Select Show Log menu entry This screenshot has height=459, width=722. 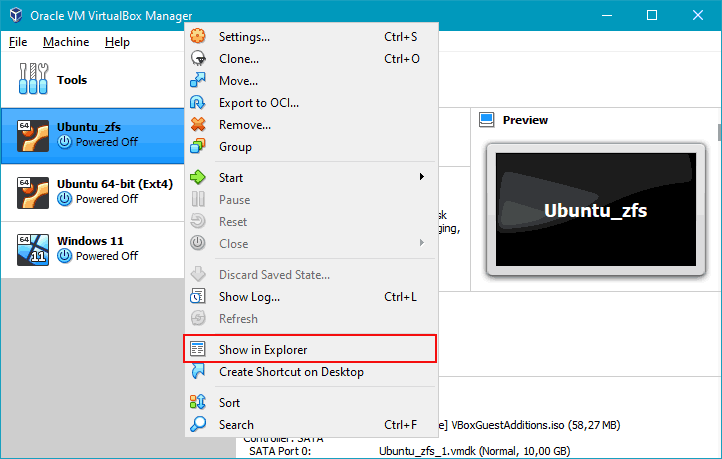click(x=249, y=297)
